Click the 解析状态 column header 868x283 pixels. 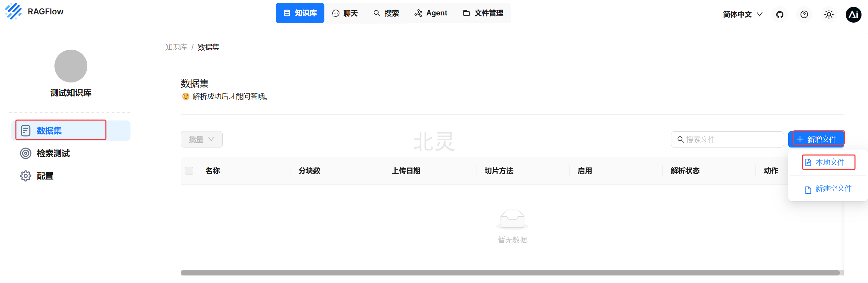(685, 171)
